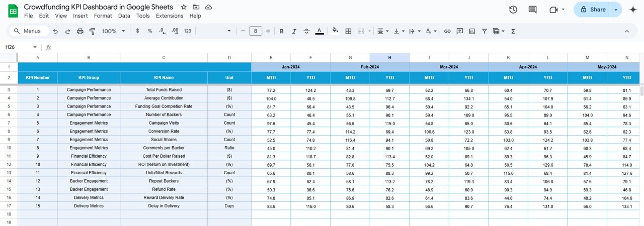Open the Data menu
The image size is (644, 226).
(124, 16)
